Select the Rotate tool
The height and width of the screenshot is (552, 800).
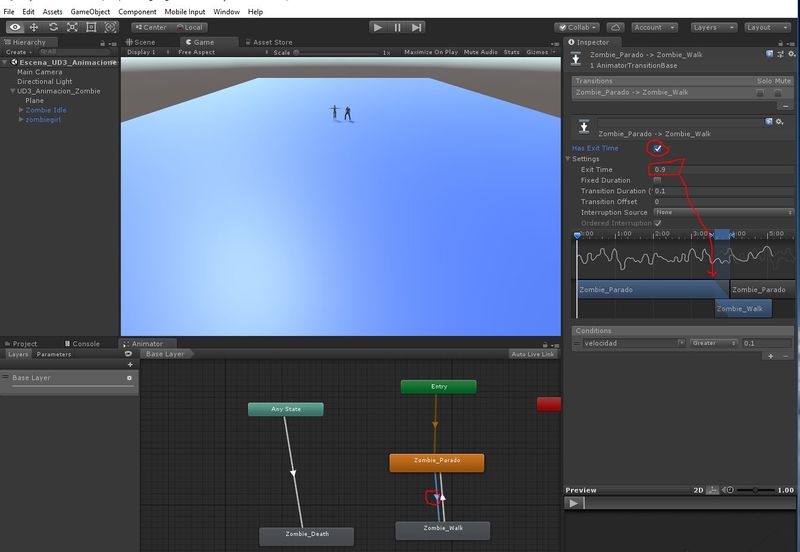pyautogui.click(x=53, y=28)
